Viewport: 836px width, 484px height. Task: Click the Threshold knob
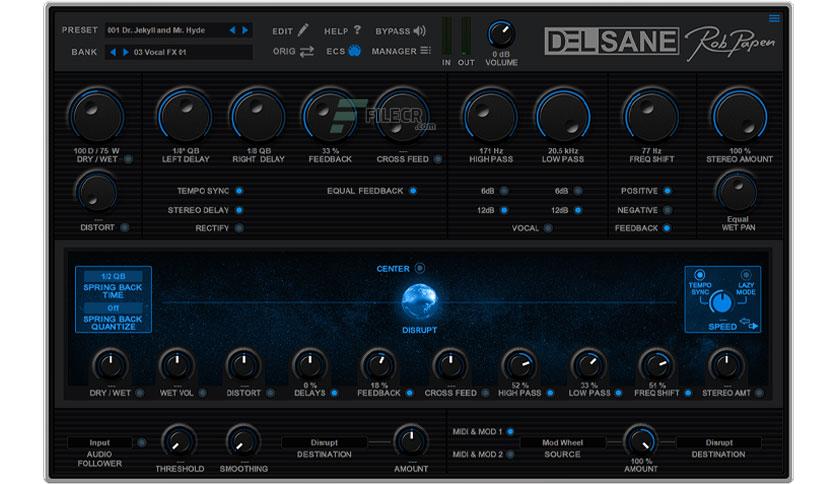(179, 441)
